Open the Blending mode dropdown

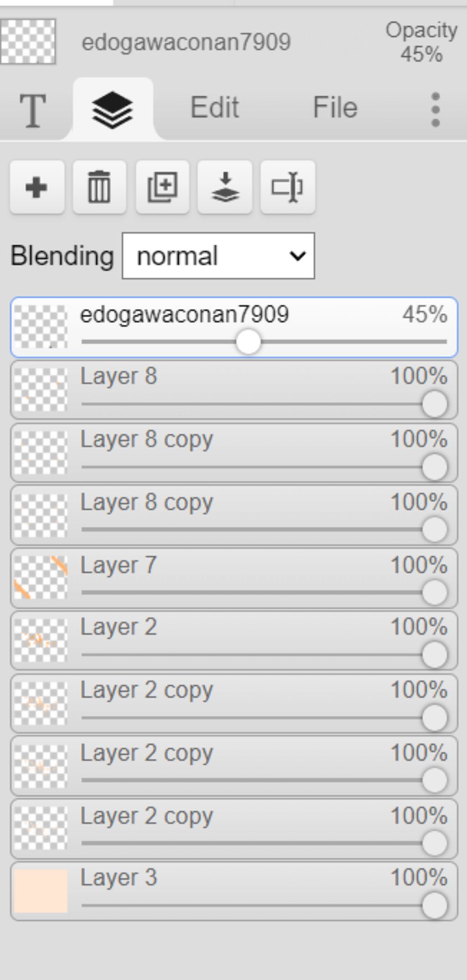coord(218,256)
